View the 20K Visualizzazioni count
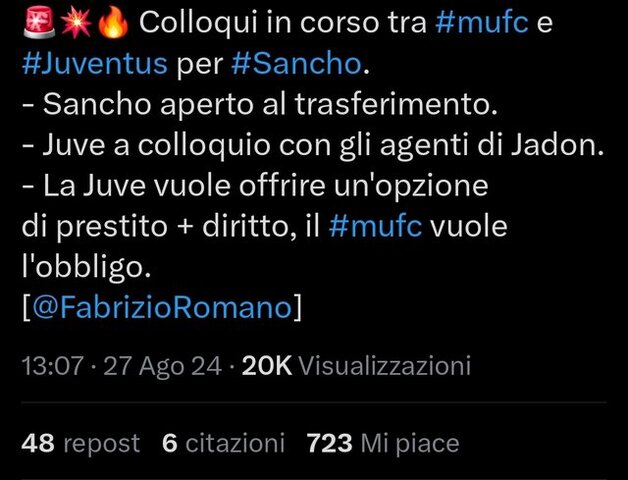The image size is (628, 480). (356, 366)
